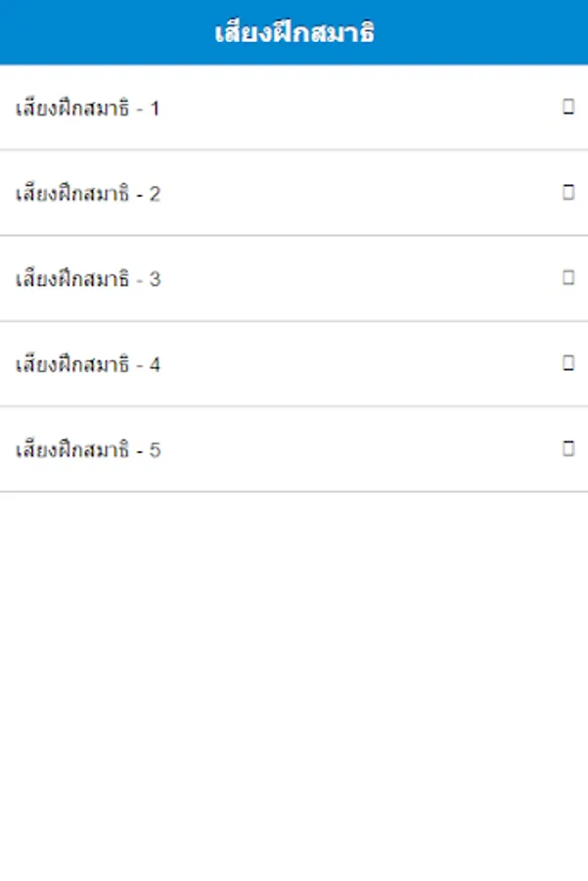Click the blue header bar left of title
The width and height of the screenshot is (588, 881).
click(x=107, y=32)
